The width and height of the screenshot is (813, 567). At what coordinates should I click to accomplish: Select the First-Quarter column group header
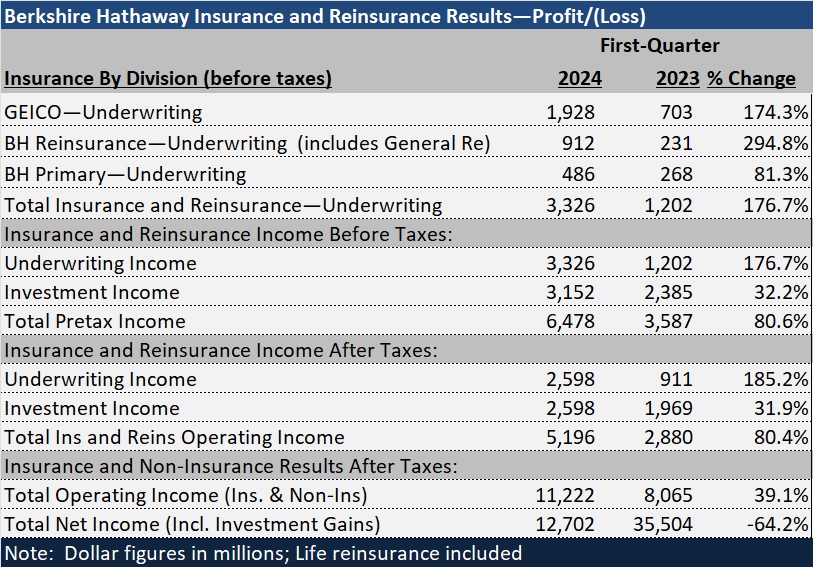pyautogui.click(x=659, y=46)
